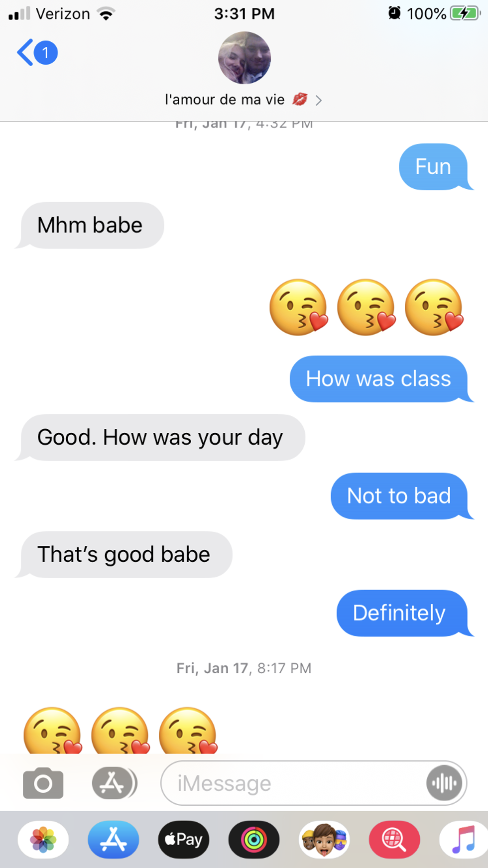Tap the back arrow to conversations list

point(25,52)
